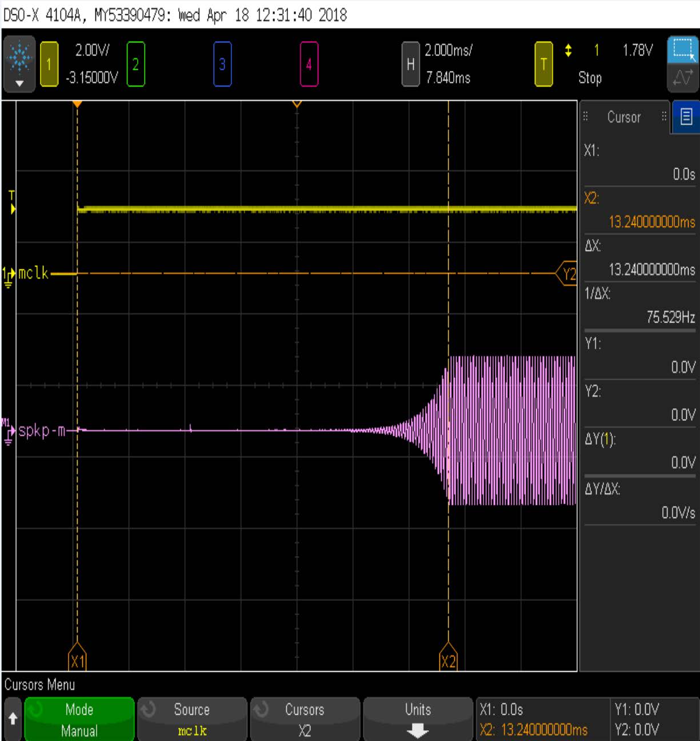Activate the zoom box selection tool
700x741 pixels.
click(683, 50)
